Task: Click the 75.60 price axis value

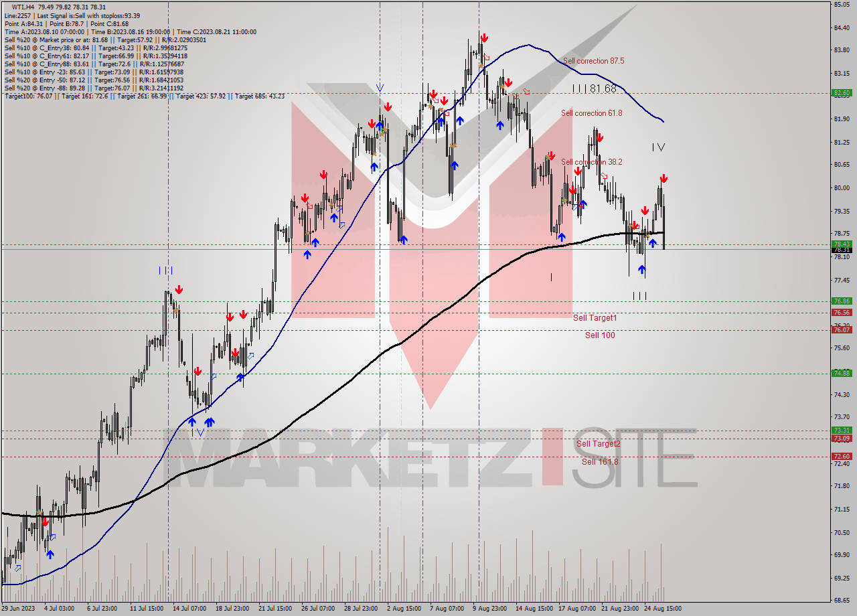Action: pyautogui.click(x=842, y=348)
